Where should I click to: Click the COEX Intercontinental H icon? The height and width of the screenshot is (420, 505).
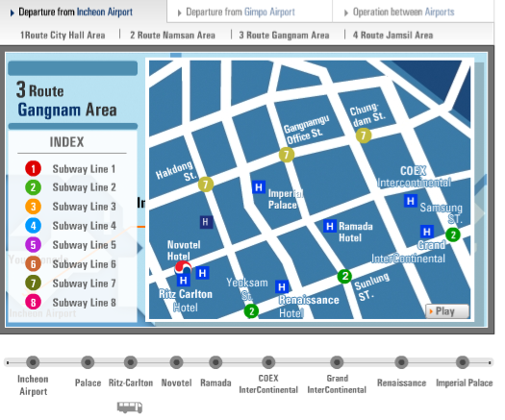(411, 201)
